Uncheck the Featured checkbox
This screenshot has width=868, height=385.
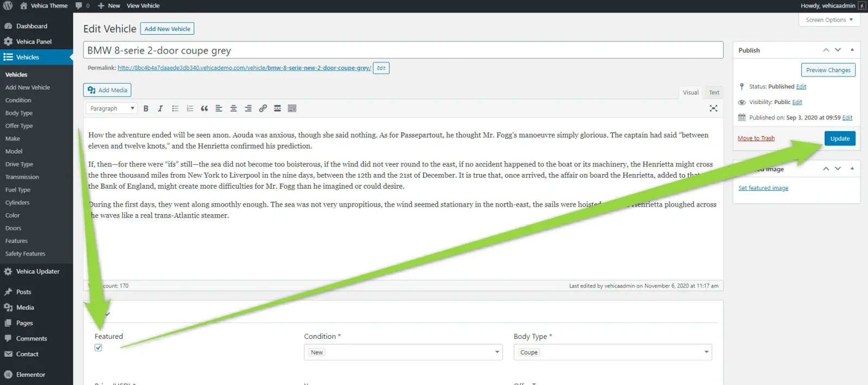98,348
